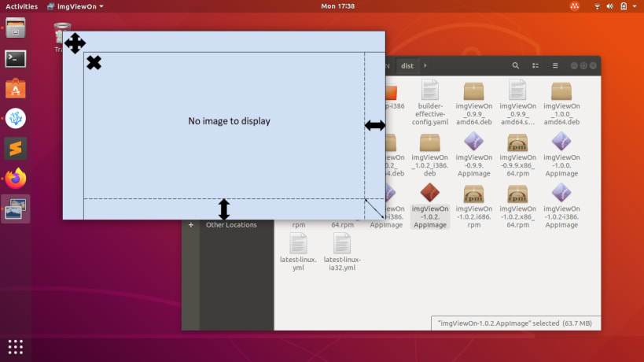Open the white coral-logo dock app

(x=15, y=118)
